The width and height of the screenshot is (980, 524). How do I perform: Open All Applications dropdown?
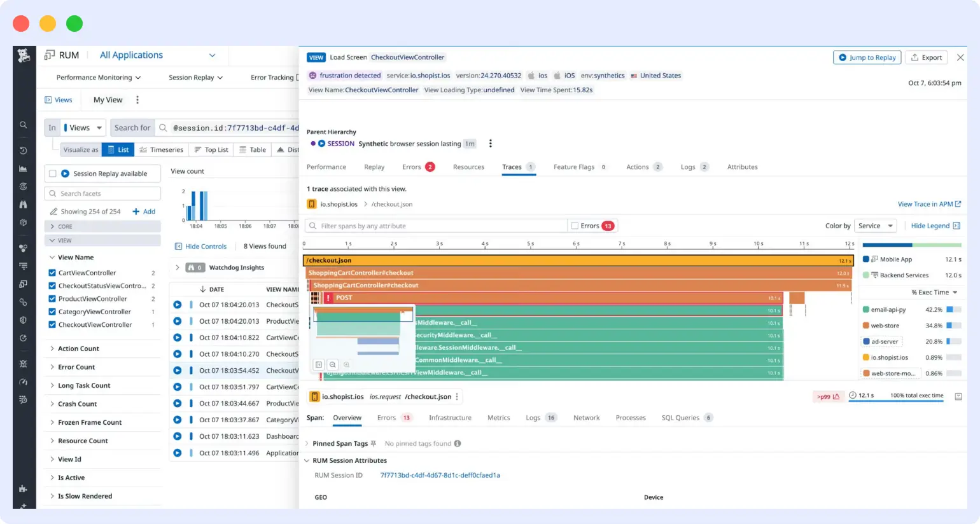(x=158, y=55)
